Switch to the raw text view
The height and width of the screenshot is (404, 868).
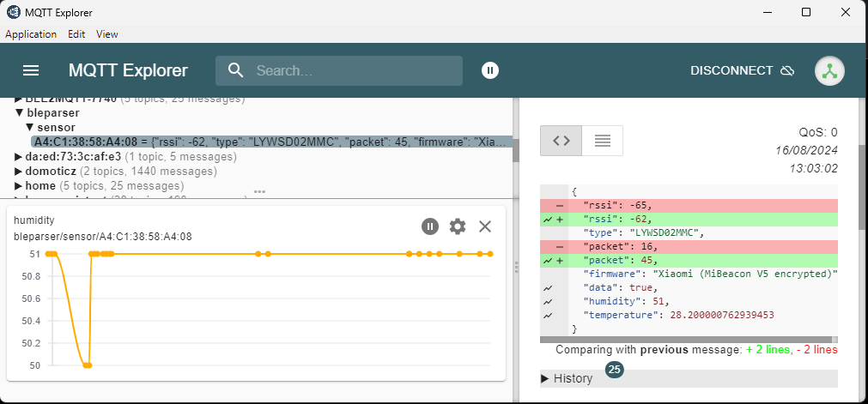(x=603, y=141)
